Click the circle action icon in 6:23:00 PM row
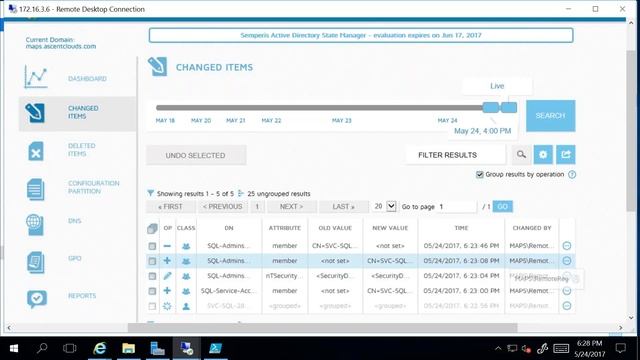Image resolution: width=640 pixels, height=360 pixels. pos(567,291)
